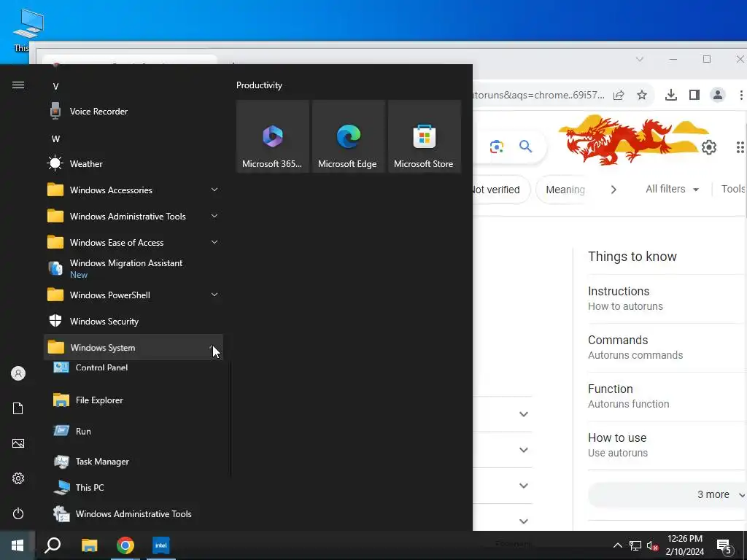
Task: Show hidden tray icons arrow
Action: (617, 545)
